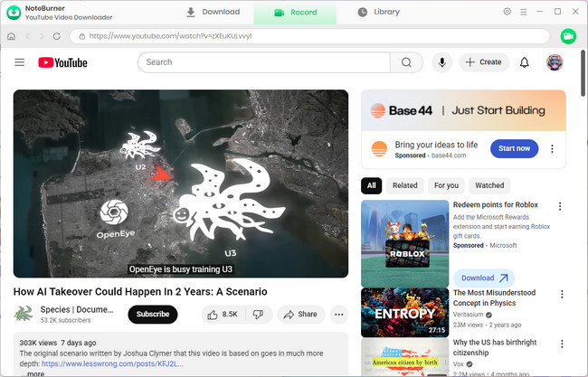Subscribe to the channel
The height and width of the screenshot is (377, 588).
click(x=153, y=315)
